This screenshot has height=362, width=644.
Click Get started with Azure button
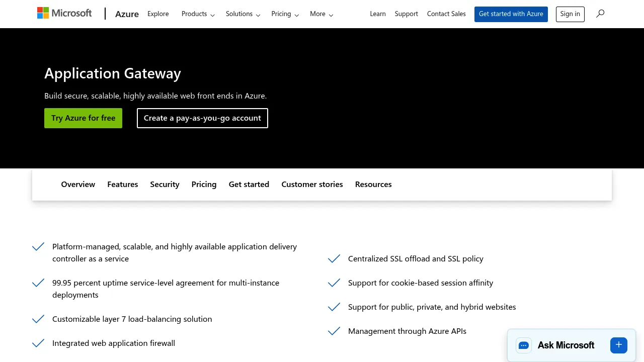[x=511, y=14]
